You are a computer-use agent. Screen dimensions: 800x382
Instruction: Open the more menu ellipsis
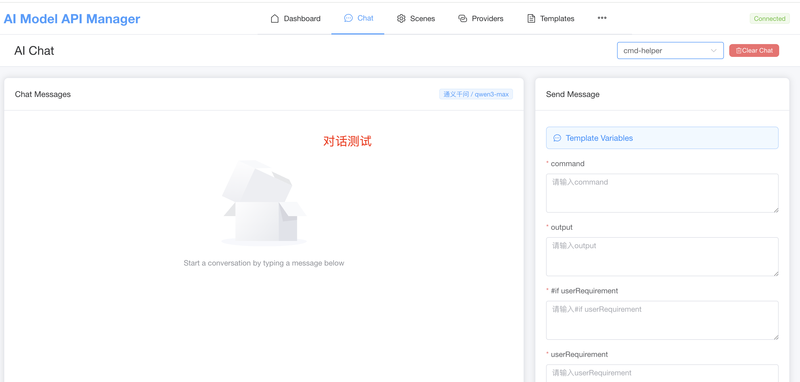click(x=602, y=18)
